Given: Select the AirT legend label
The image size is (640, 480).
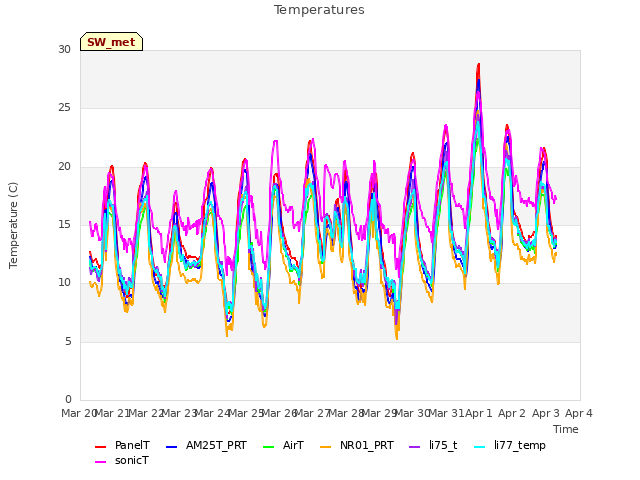Looking at the screenshot, I should tap(293, 445).
